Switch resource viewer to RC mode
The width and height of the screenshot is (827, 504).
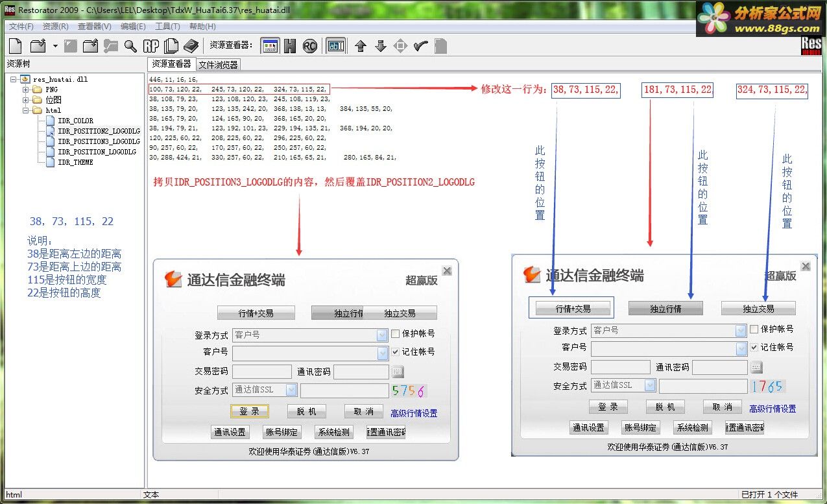coord(310,46)
